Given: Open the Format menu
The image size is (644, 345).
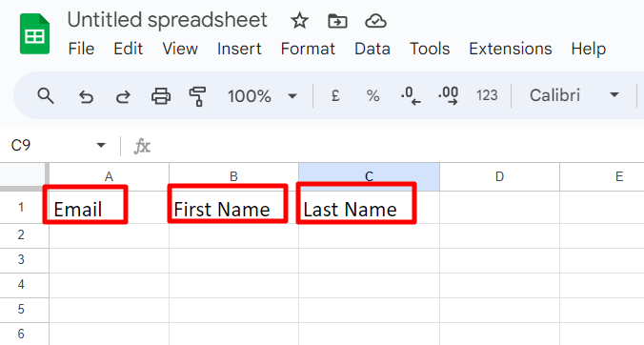Looking at the screenshot, I should coord(308,49).
